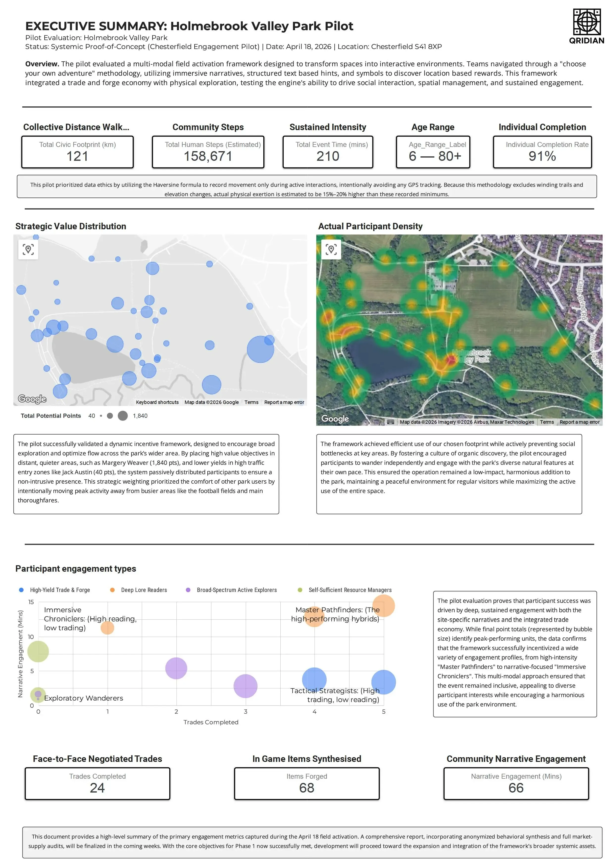This screenshot has width=614, height=868.
Task: Open Terms link on Strategic Value map
Action: 251,402
